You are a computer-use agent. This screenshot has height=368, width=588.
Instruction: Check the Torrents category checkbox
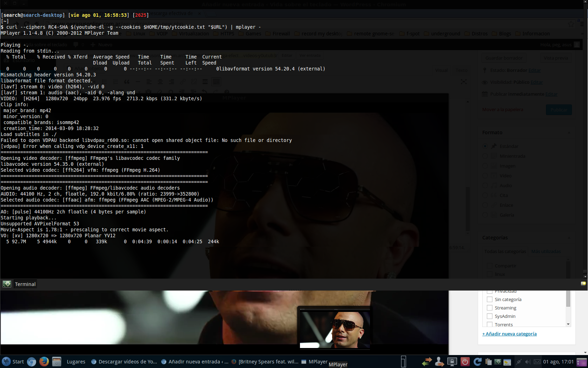(x=490, y=325)
